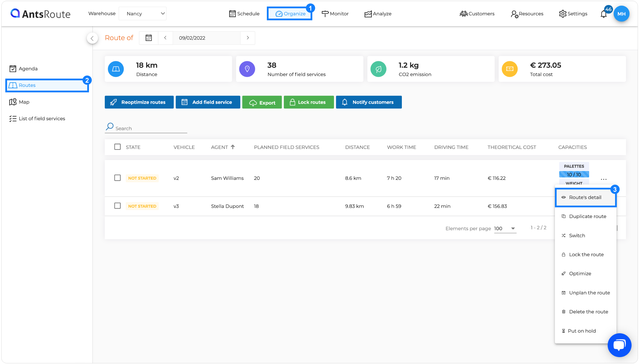Select Route's detail in context menu
639x364 pixels.
pyautogui.click(x=585, y=197)
